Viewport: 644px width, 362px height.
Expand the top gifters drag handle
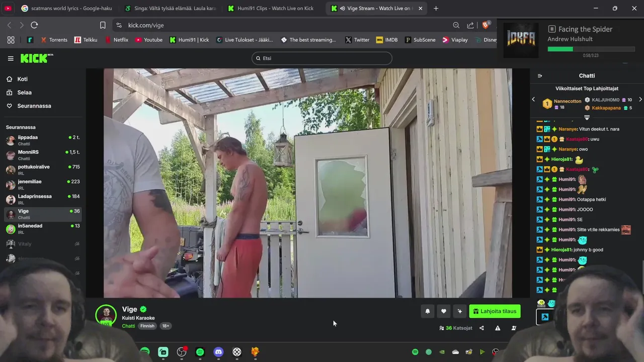point(587,117)
